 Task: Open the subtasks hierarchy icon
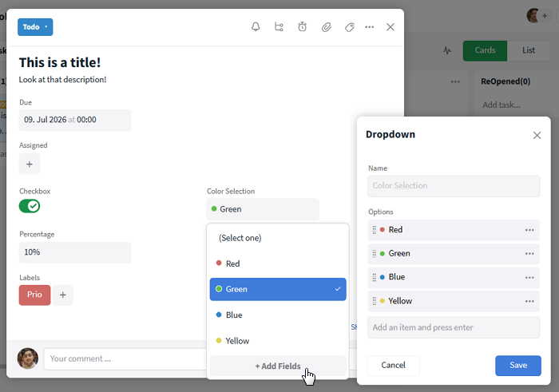tap(279, 27)
